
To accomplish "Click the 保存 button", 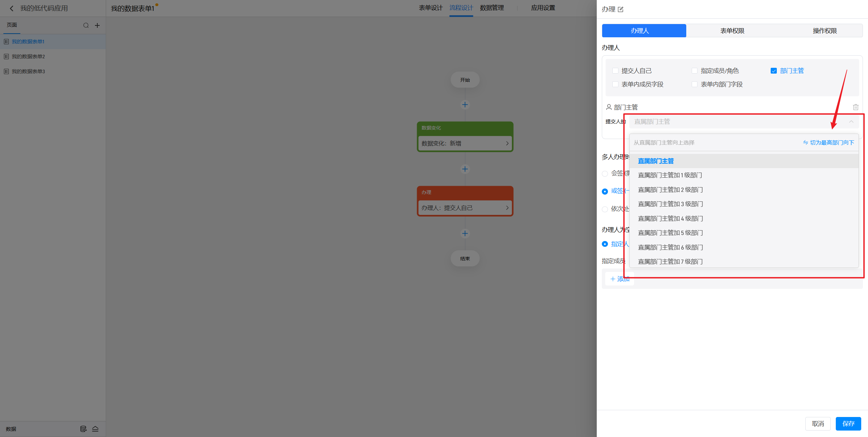I will click(848, 424).
